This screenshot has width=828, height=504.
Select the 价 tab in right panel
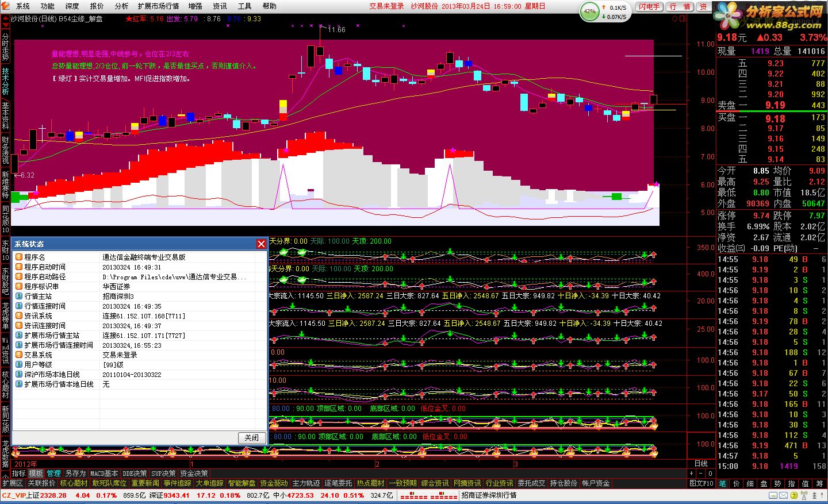pos(736,484)
